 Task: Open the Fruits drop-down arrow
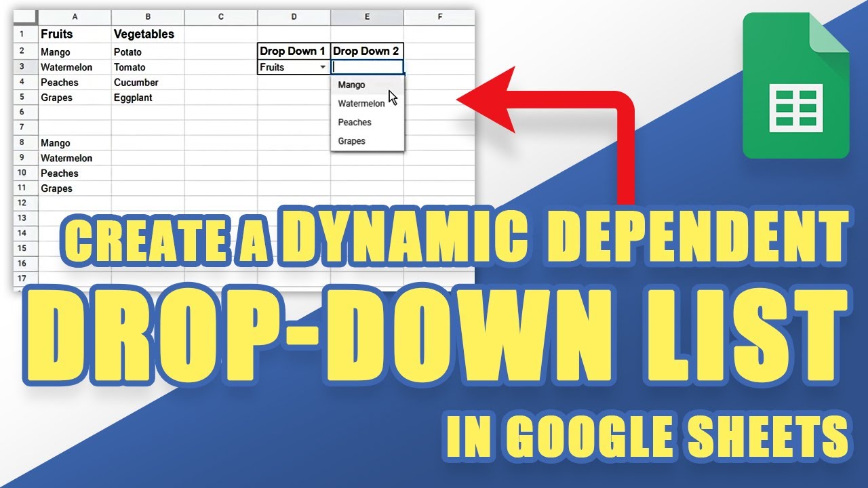(x=323, y=67)
